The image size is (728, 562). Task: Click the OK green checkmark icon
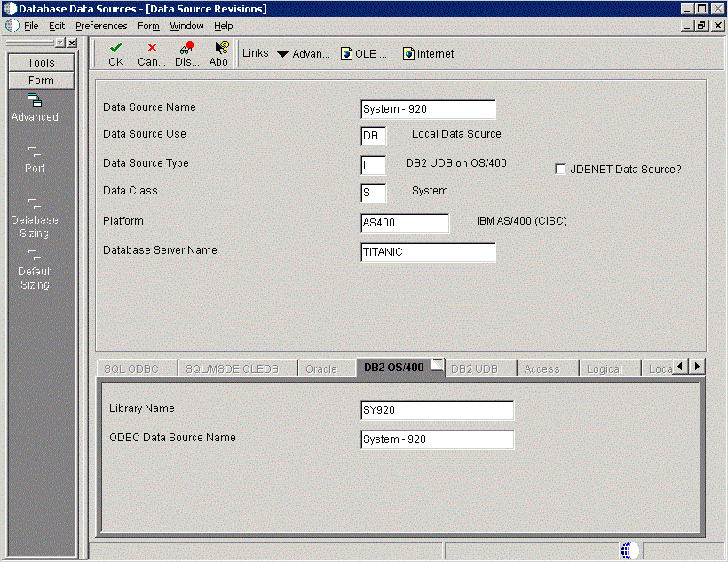[x=115, y=48]
